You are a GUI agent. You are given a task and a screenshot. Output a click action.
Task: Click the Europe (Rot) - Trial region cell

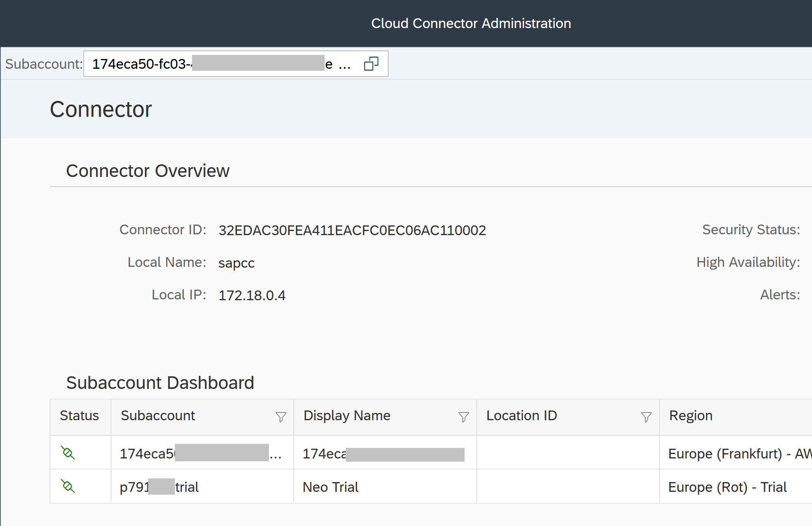(727, 487)
